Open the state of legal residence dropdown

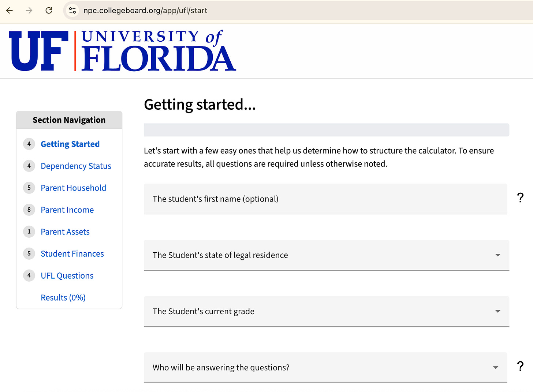click(327, 255)
